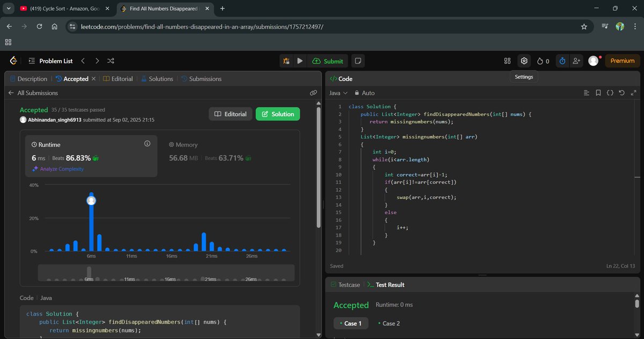This screenshot has width=644, height=339.
Task: Open Abhinandan_singh6913 profile link
Action: (x=54, y=120)
